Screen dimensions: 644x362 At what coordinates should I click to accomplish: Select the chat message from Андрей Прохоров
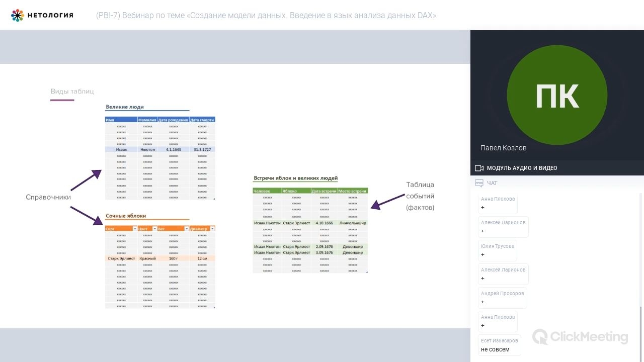pyautogui.click(x=502, y=297)
